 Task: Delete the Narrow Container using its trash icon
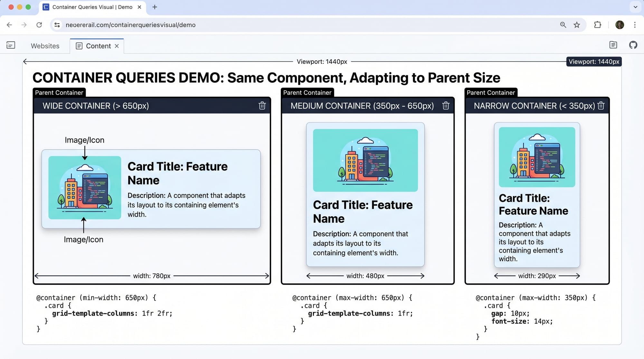(x=601, y=106)
